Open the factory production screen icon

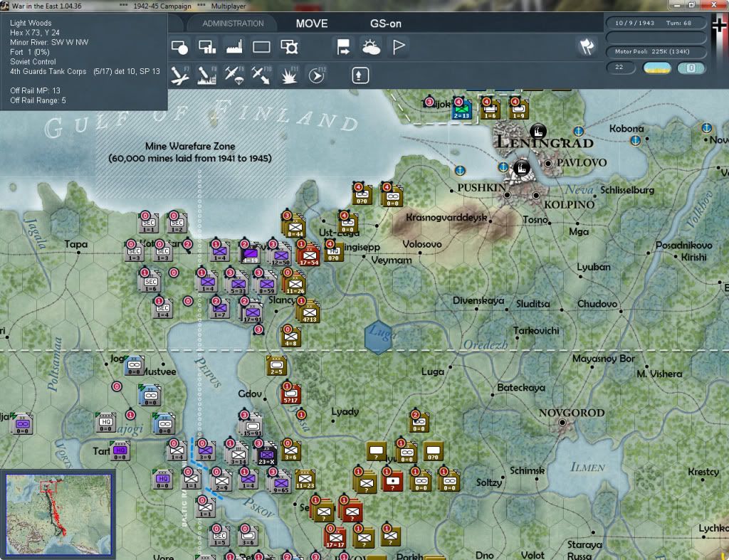(234, 48)
